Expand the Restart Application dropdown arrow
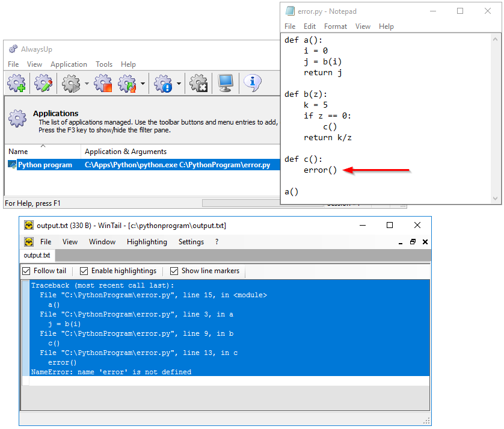The width and height of the screenshot is (504, 429). 143,83
